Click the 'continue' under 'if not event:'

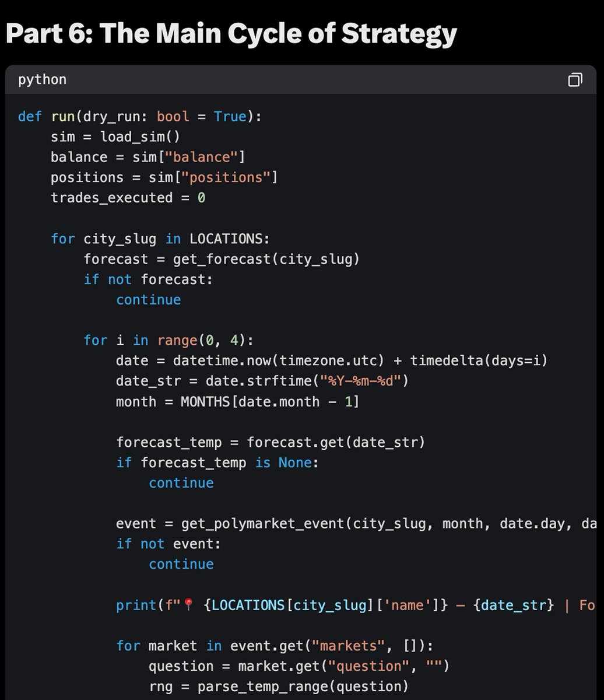point(181,564)
